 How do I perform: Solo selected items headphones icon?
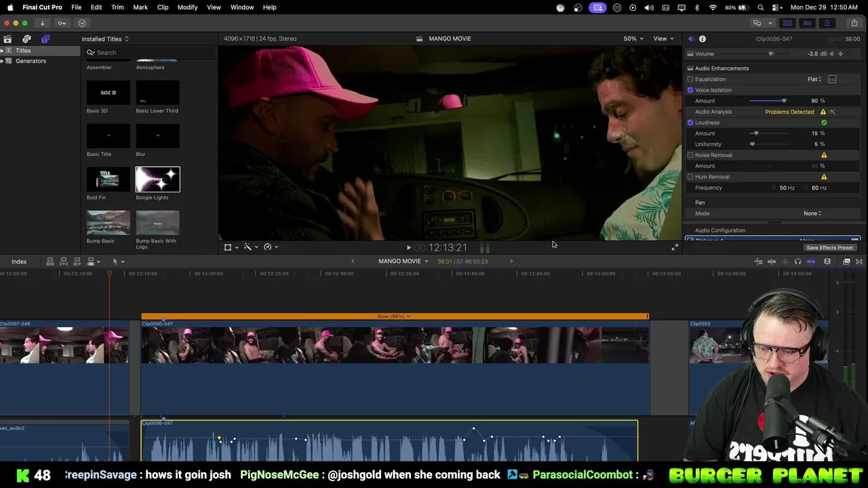tap(797, 262)
